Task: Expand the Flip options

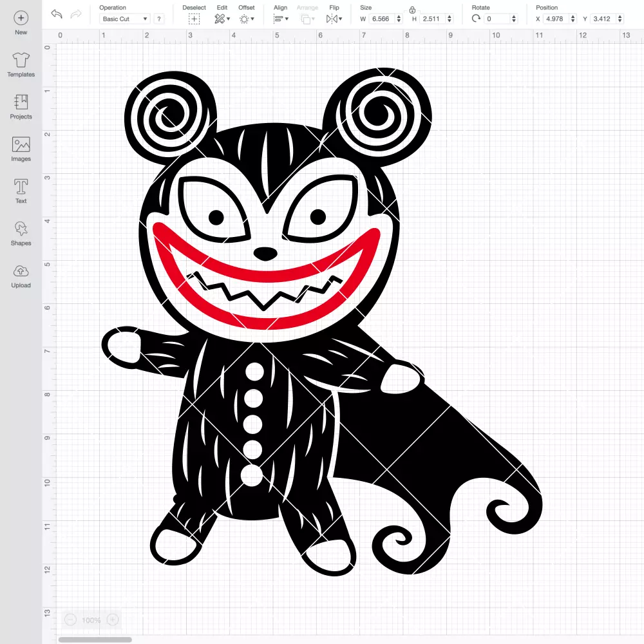Action: (334, 19)
